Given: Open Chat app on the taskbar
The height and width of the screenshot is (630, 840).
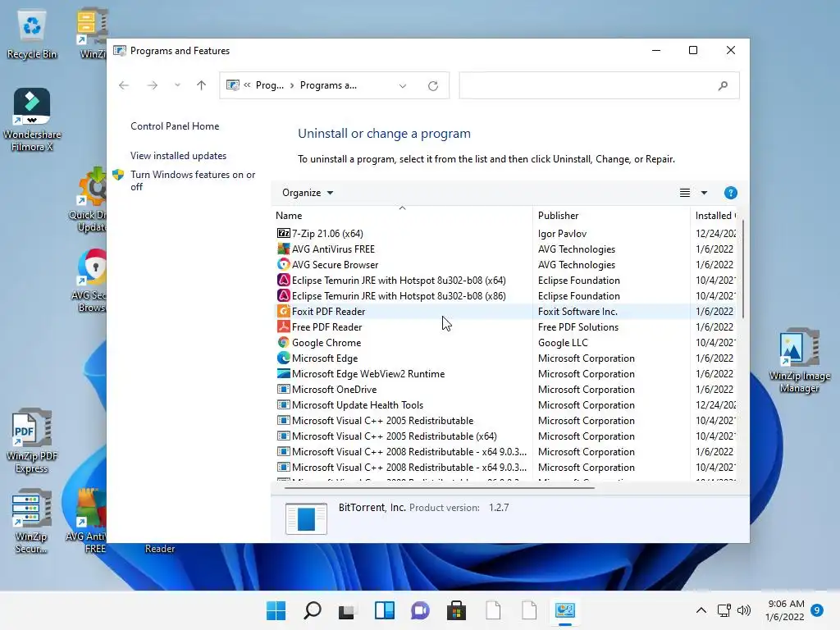Looking at the screenshot, I should (421, 610).
